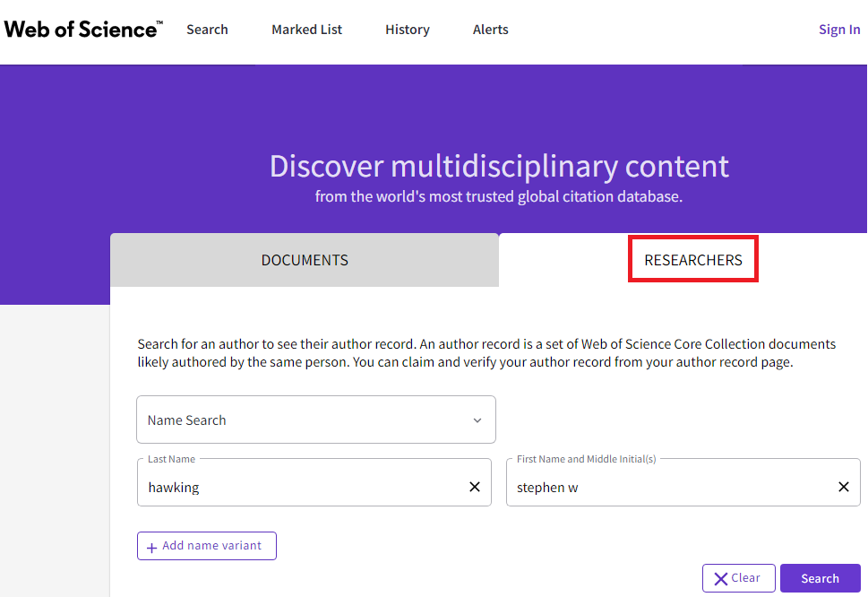This screenshot has width=868, height=597.
Task: Clear the First Name field with the X icon
Action: [x=843, y=487]
